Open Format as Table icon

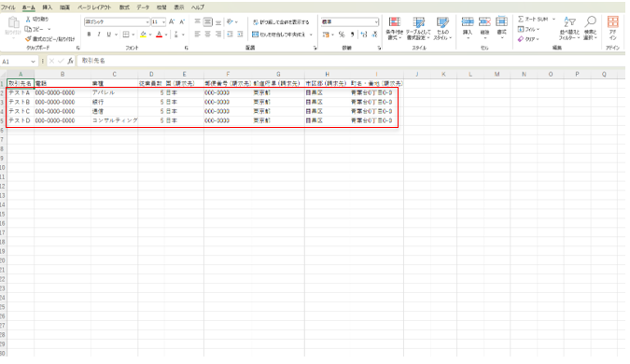[419, 22]
